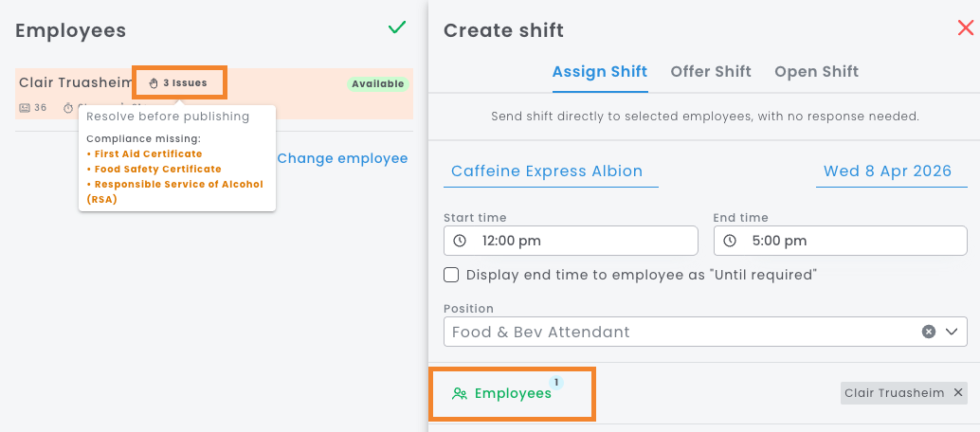Tick the "Until required" end time checkbox
980x432 pixels.
(452, 275)
